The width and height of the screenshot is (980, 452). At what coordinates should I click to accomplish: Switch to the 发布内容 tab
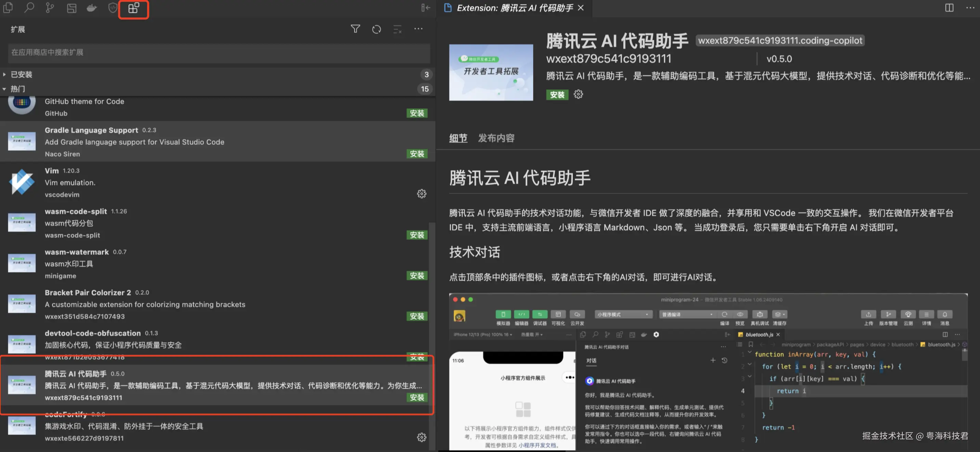496,138
